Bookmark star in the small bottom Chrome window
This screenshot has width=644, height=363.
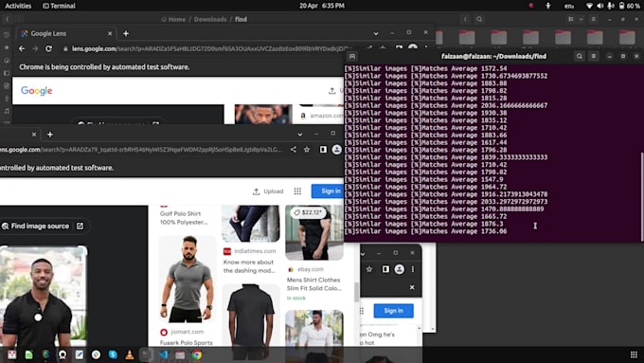point(369,269)
